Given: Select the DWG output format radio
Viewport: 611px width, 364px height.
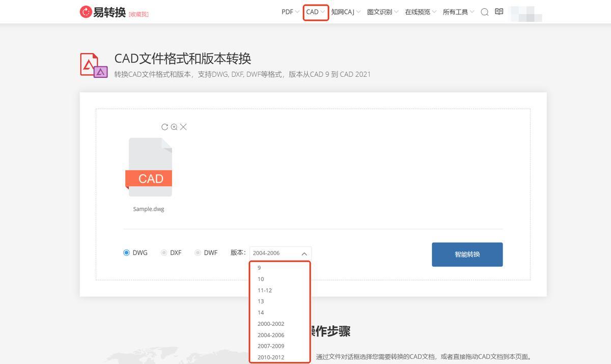Looking at the screenshot, I should point(127,253).
